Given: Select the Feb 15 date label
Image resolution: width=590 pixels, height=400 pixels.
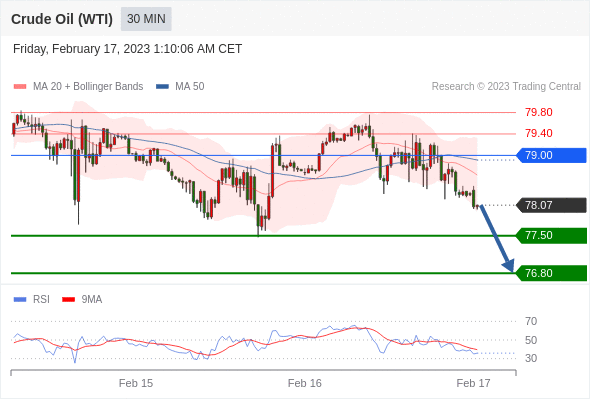Looking at the screenshot, I should (136, 383).
